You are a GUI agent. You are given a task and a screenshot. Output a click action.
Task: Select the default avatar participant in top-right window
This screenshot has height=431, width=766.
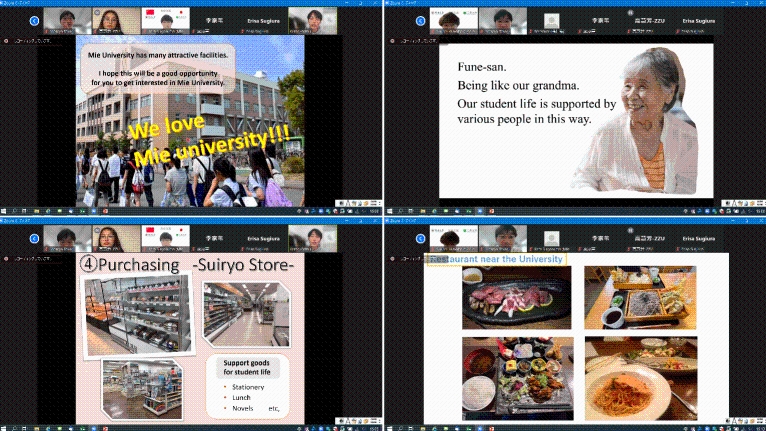tap(552, 21)
